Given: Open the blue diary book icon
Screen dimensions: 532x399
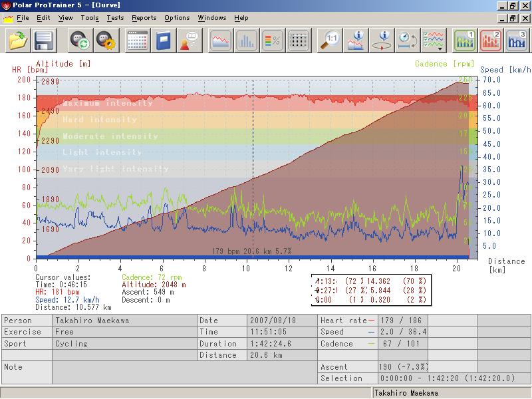Looking at the screenshot, I should [163, 40].
